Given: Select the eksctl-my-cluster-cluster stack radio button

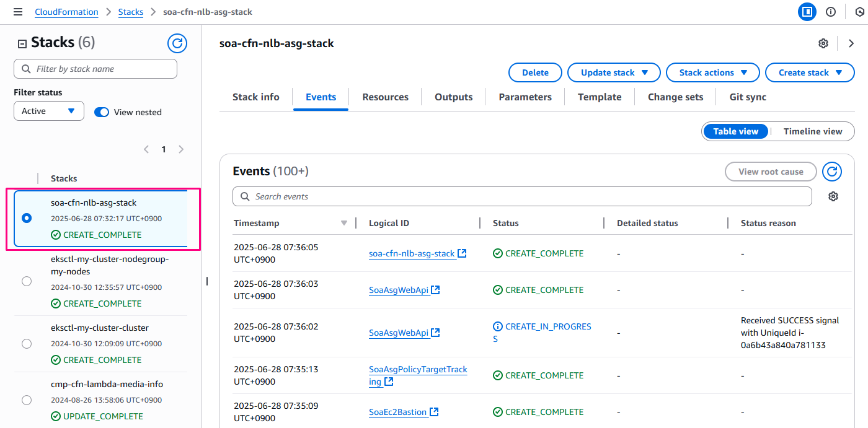Looking at the screenshot, I should pos(27,344).
